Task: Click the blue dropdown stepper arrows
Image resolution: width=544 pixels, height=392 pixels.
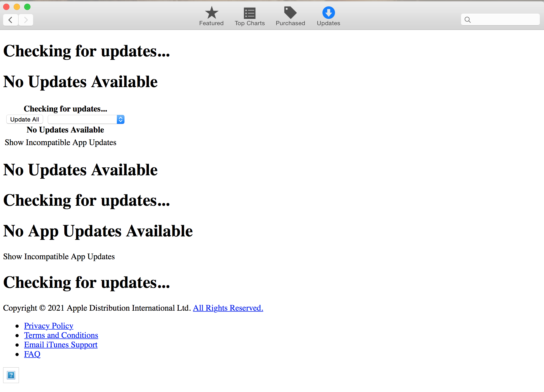Action: [x=121, y=120]
